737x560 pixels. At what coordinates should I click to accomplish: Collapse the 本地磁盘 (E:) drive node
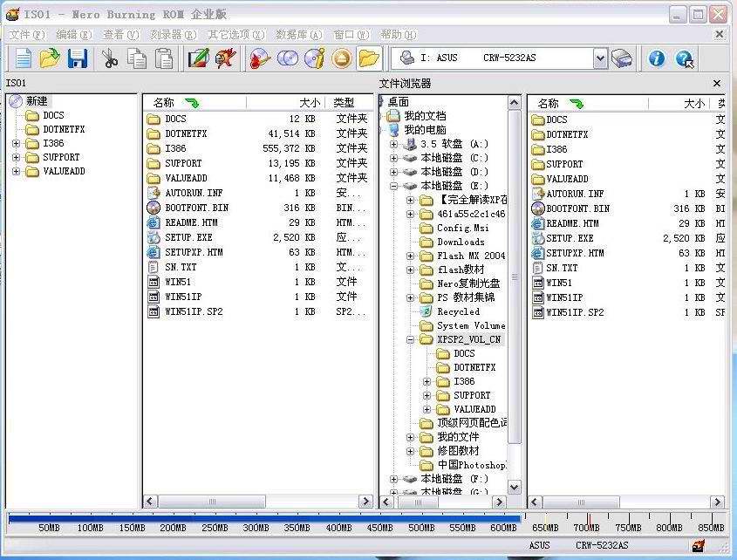pos(394,186)
